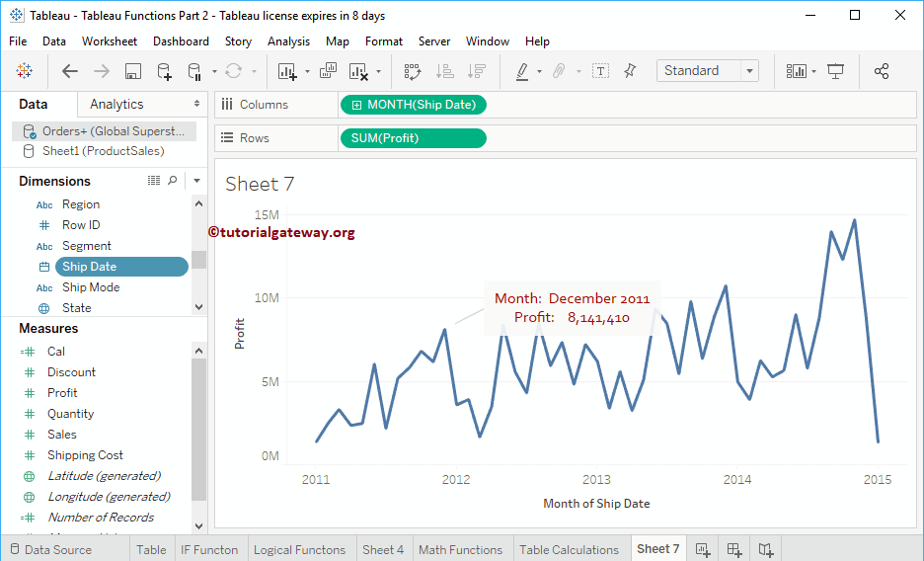Viewport: 924px width, 561px height.
Task: Open Presentation Mode from the toolbar
Action: point(836,71)
